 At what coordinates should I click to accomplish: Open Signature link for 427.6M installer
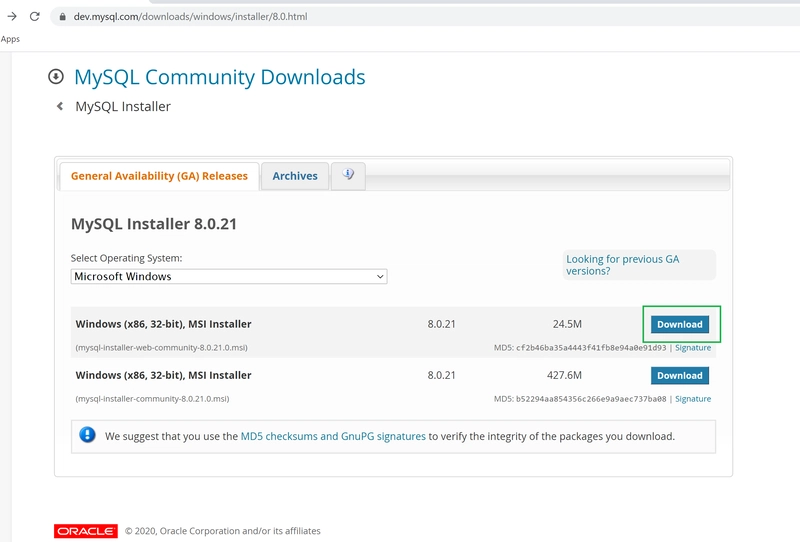(693, 399)
